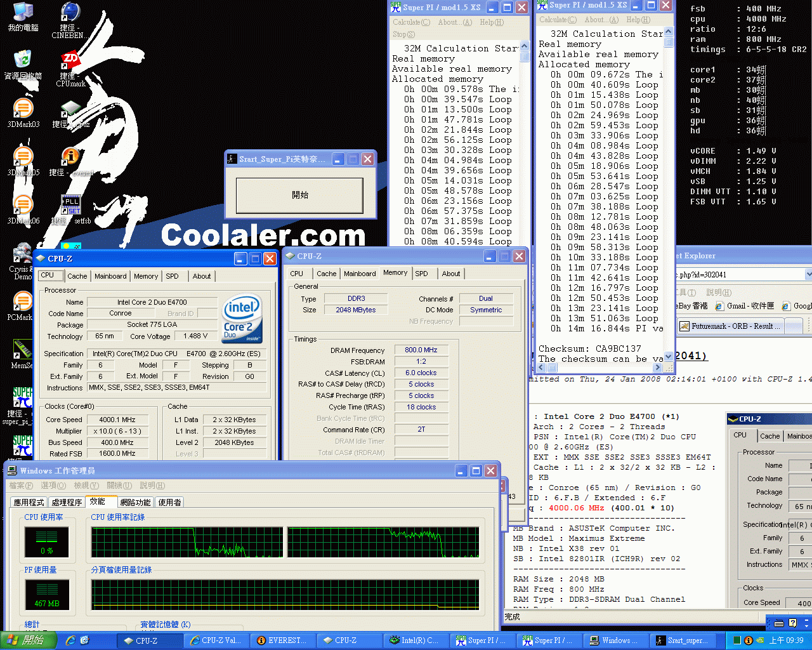Open the Gmail - 收件匣 favorites link
Viewport: 812px width, 650px height.
744,306
